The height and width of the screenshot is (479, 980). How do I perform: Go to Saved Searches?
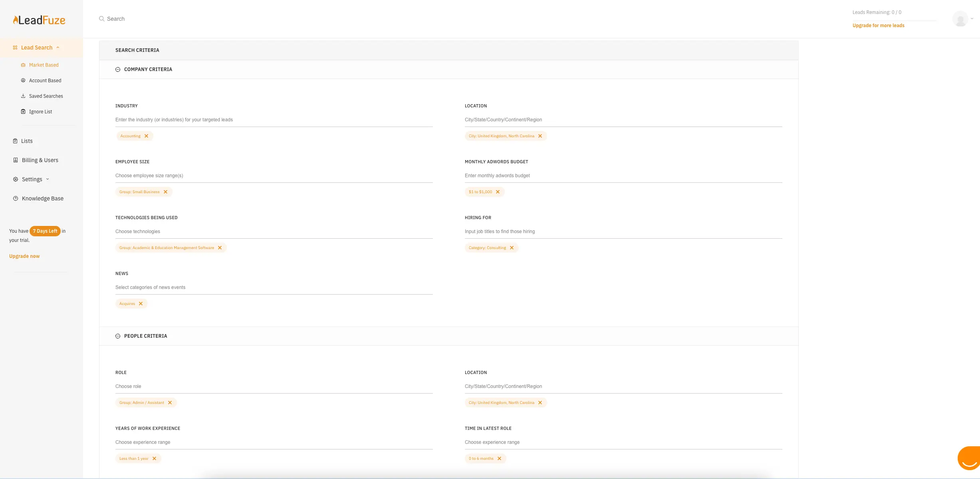46,96
